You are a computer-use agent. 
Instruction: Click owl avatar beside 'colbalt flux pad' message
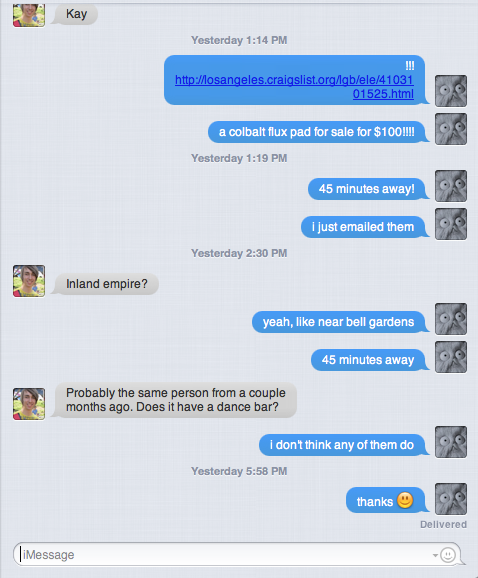pos(451,129)
